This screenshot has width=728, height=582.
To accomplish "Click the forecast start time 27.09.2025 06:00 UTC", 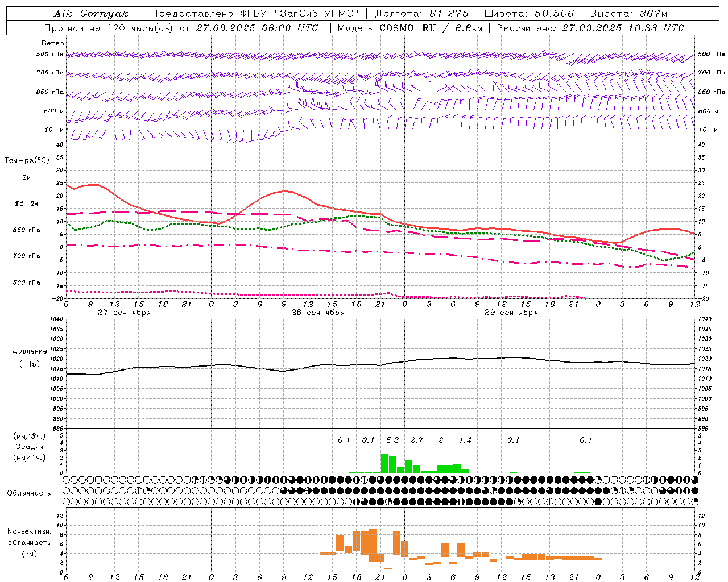I will coord(257,28).
